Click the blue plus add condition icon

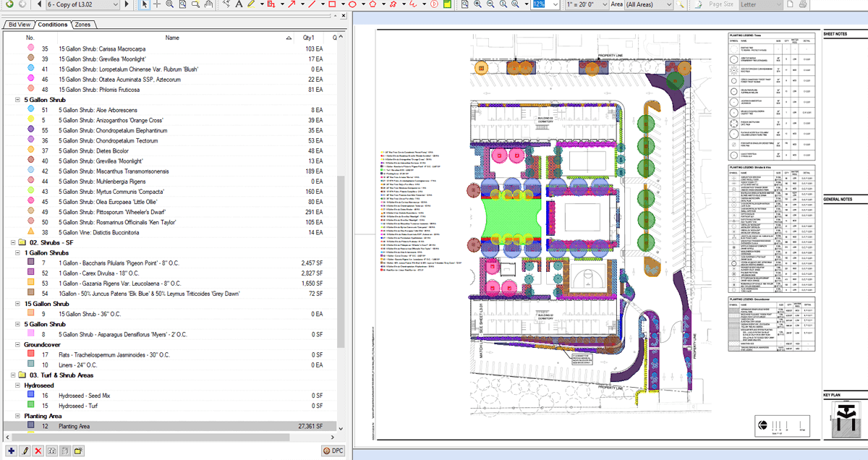tap(11, 451)
